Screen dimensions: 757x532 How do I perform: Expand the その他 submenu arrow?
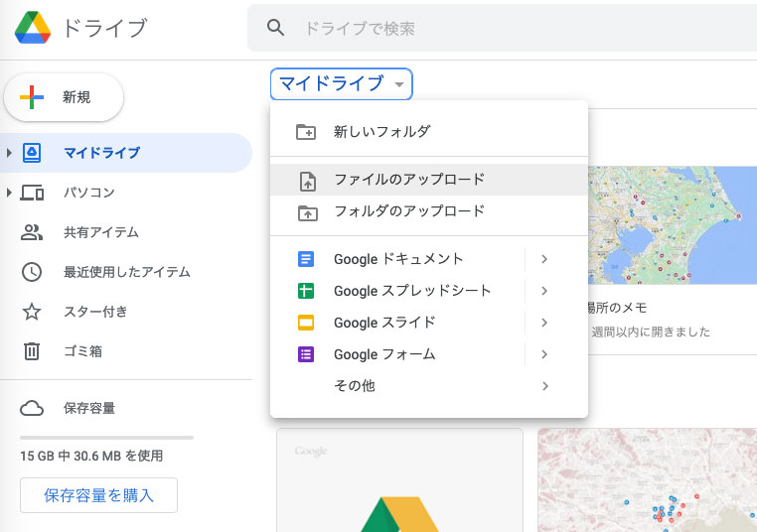[544, 386]
